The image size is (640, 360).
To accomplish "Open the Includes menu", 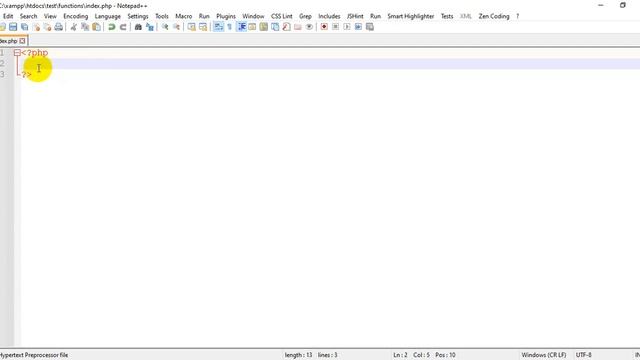I will point(329,16).
